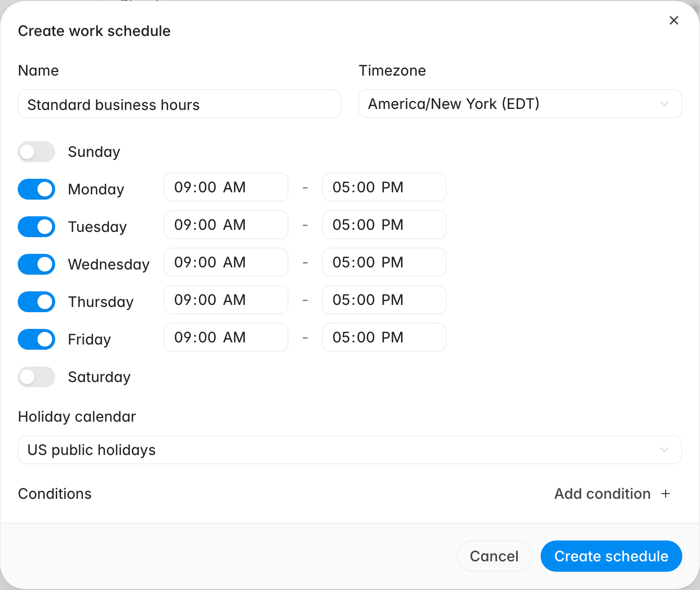The width and height of the screenshot is (700, 590).
Task: Click Friday start time field
Action: pyautogui.click(x=226, y=337)
